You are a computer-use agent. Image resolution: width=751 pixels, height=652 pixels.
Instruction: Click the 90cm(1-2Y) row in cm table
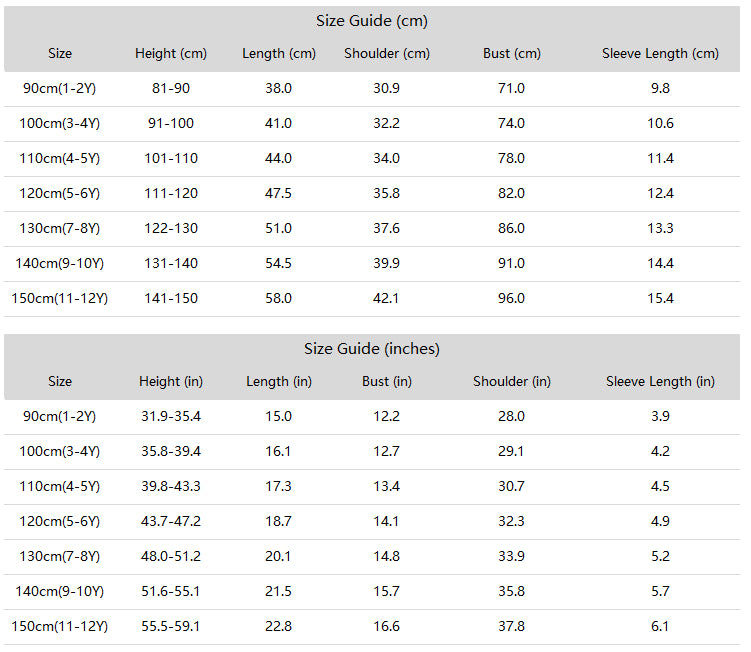372,89
